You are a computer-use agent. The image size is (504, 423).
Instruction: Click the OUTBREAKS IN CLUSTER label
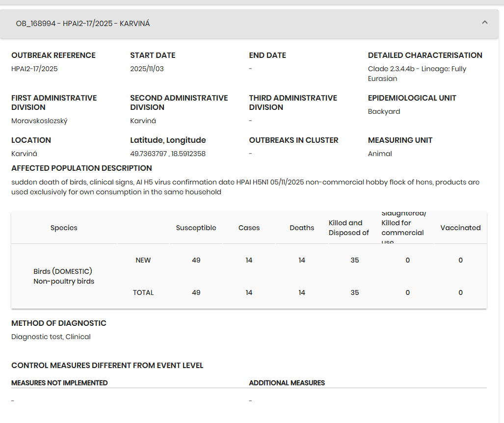294,140
